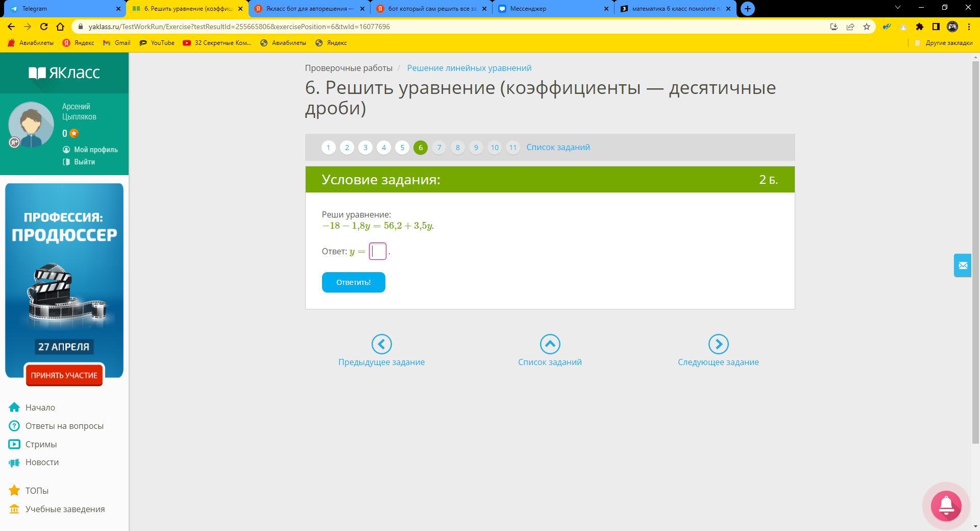Viewport: 980px width, 531px height.
Task: Go to exercise number 2
Action: [347, 148]
